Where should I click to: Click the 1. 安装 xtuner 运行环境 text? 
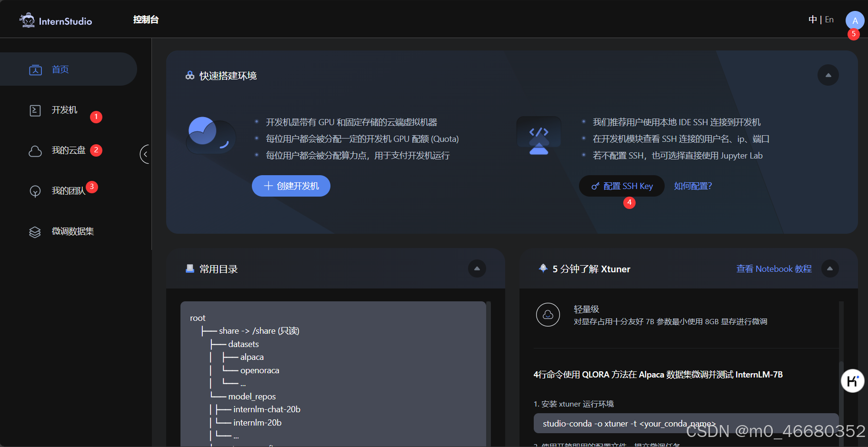tap(574, 404)
